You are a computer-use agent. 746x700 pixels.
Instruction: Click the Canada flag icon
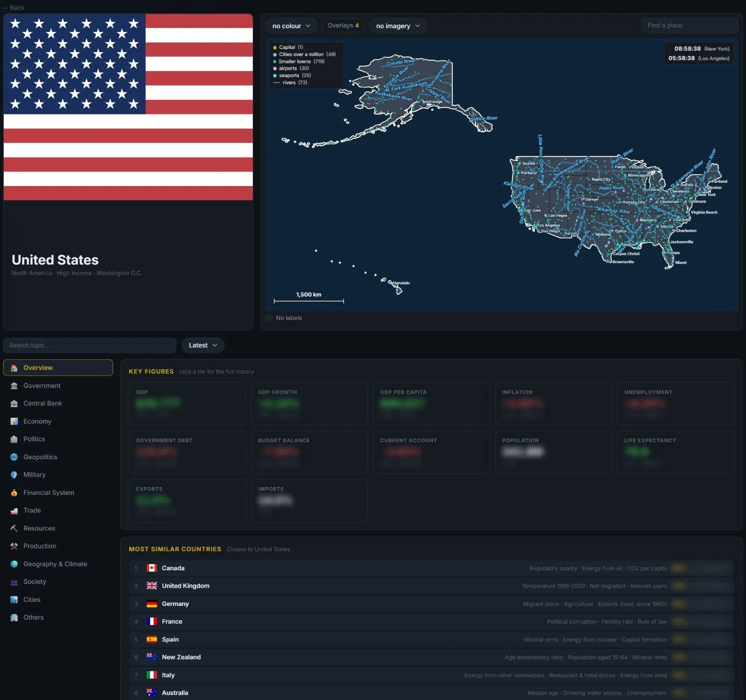tap(152, 568)
